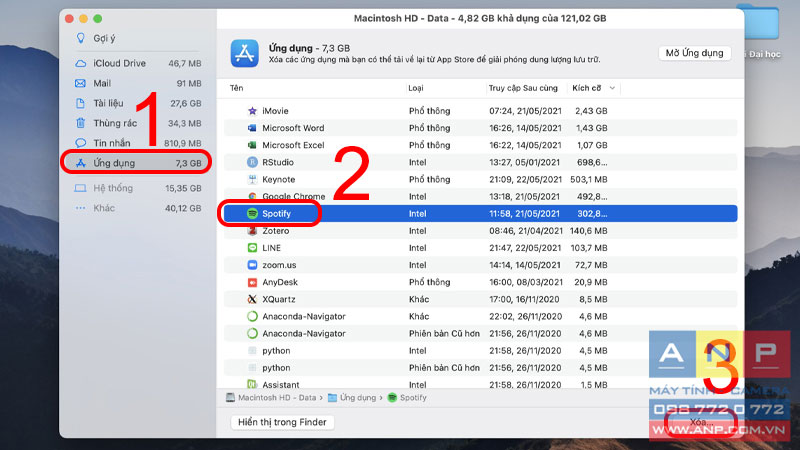
Task: Click the Assistant app icon
Action: pos(252,384)
